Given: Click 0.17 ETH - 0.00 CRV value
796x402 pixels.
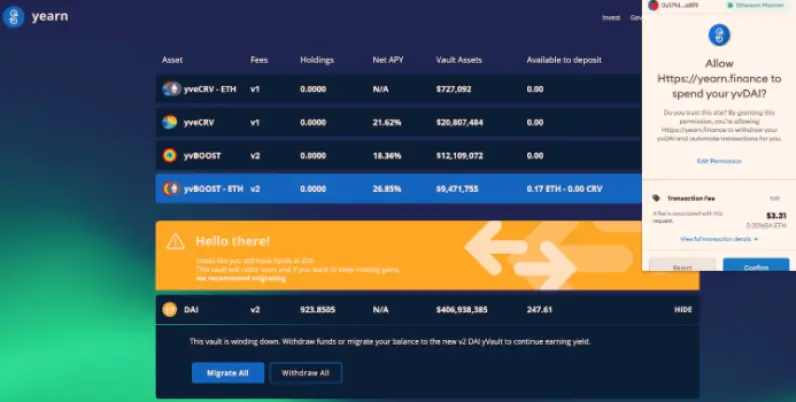Looking at the screenshot, I should [565, 189].
